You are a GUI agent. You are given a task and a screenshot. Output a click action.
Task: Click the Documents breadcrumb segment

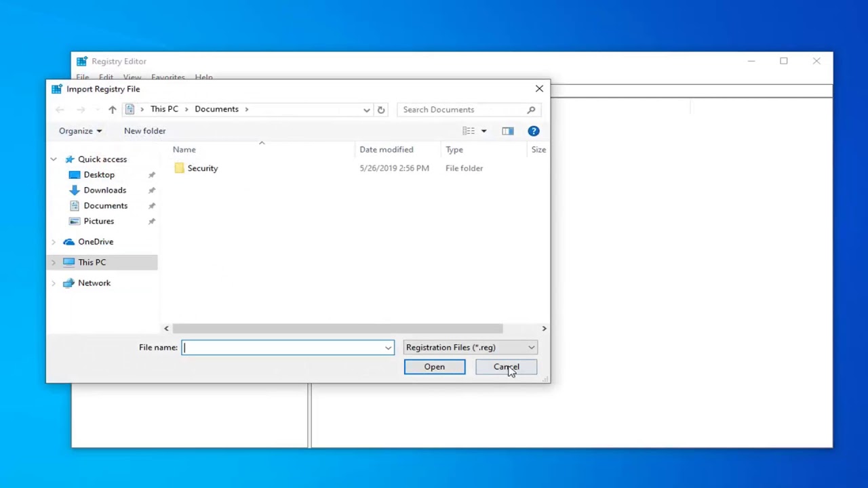pos(216,109)
